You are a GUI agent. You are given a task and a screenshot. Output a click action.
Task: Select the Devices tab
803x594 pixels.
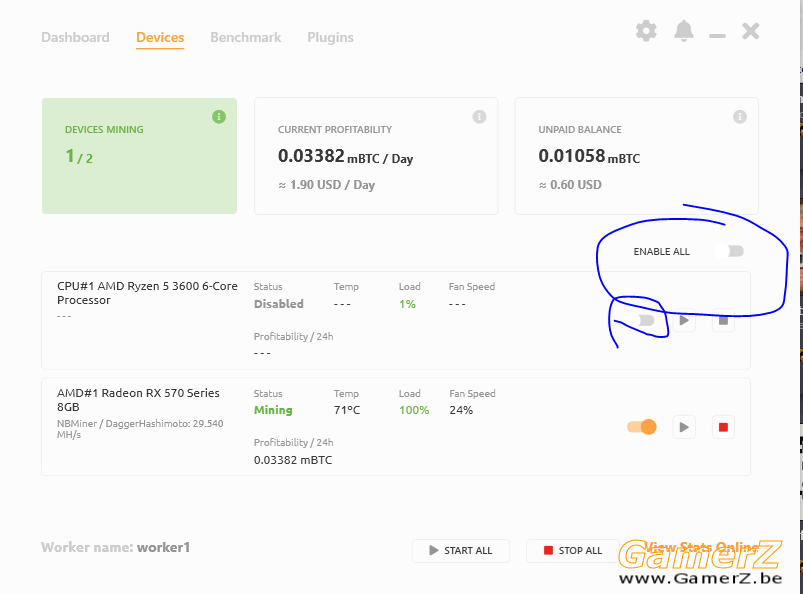160,37
